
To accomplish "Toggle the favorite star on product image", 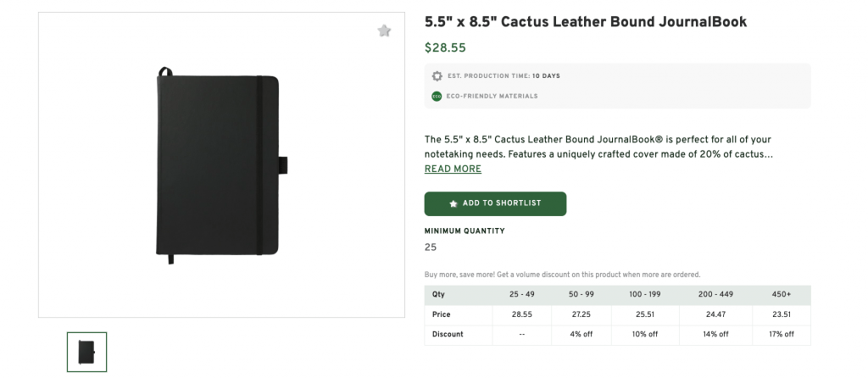I will (384, 31).
